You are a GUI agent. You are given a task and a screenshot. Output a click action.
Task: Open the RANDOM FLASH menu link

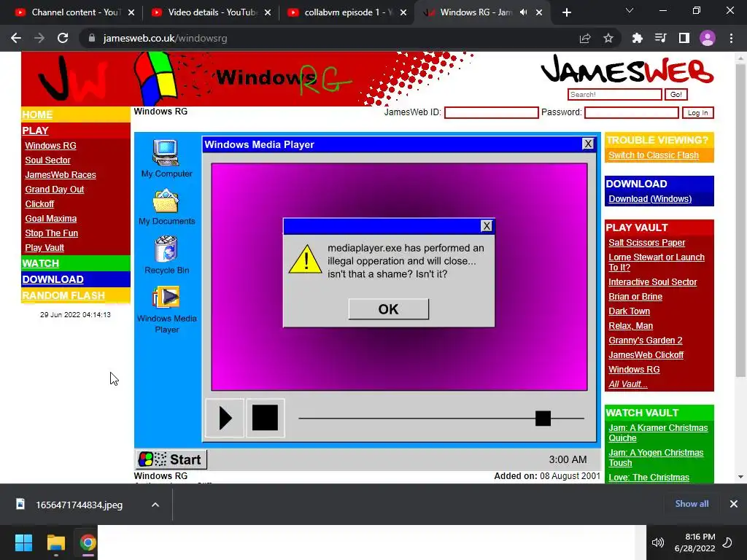(x=63, y=295)
